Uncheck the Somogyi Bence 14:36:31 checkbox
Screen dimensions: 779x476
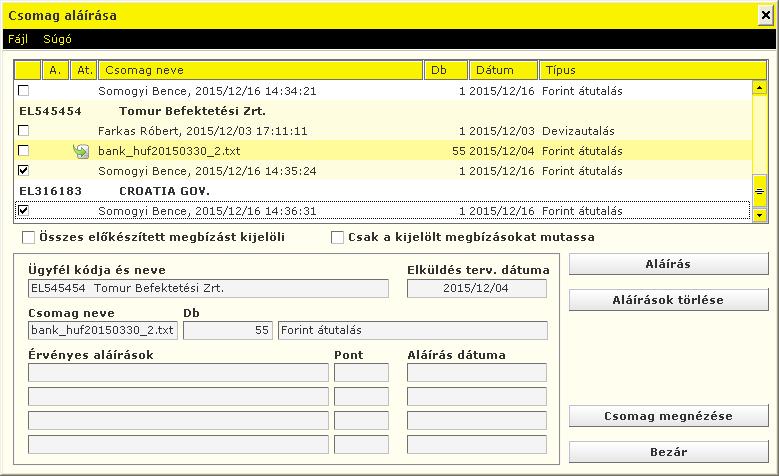(x=23, y=210)
